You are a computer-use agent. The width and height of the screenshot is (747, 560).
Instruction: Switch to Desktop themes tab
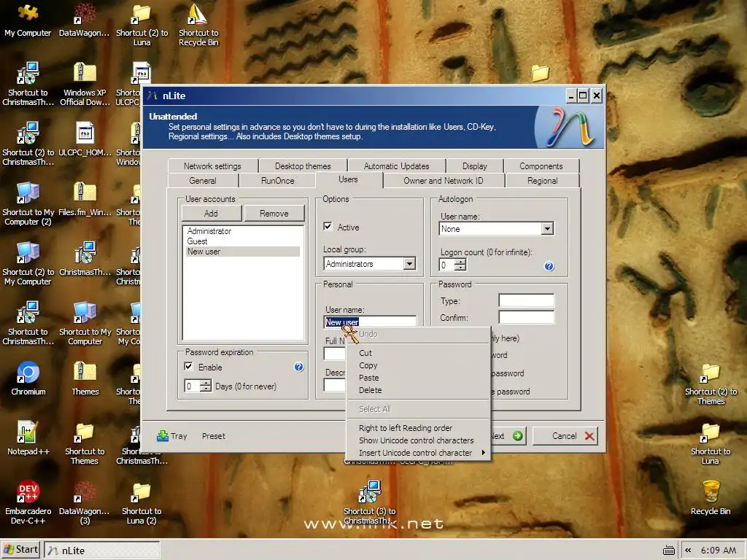[303, 166]
